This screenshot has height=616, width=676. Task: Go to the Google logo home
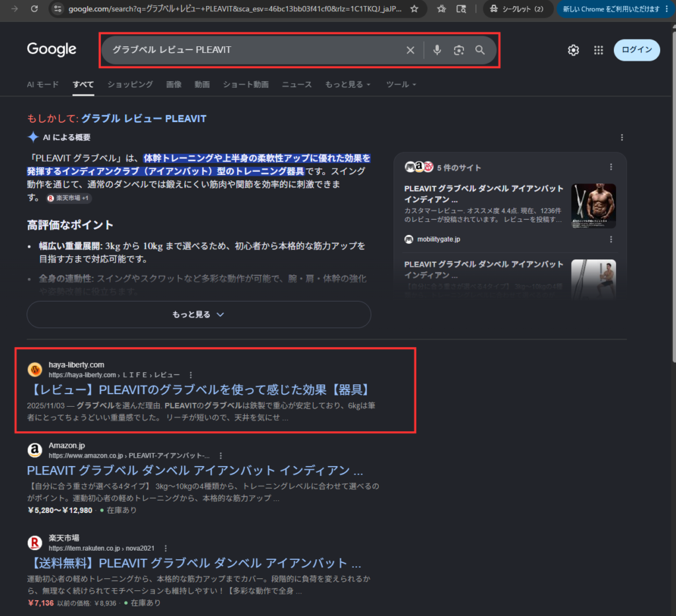click(51, 49)
